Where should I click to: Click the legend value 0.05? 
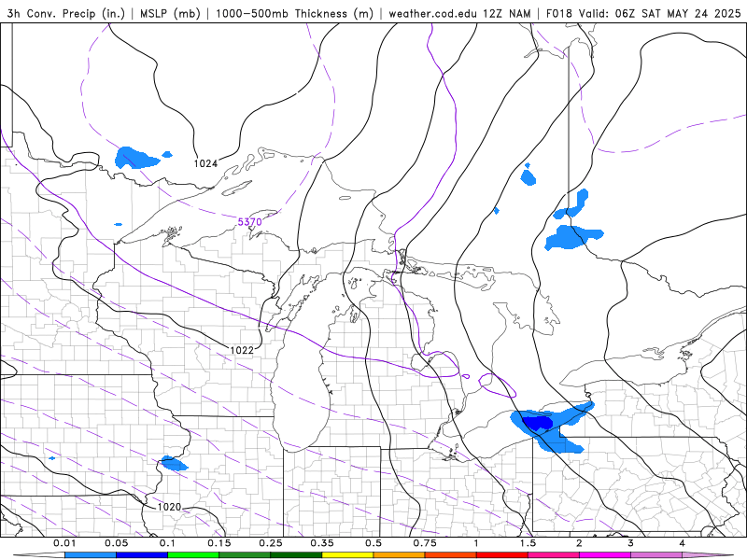[116, 543]
